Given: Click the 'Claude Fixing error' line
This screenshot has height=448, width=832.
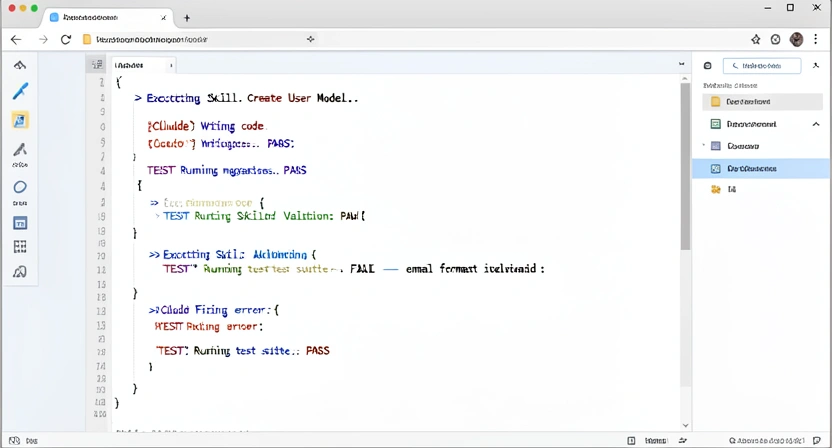Looking at the screenshot, I should (x=213, y=310).
